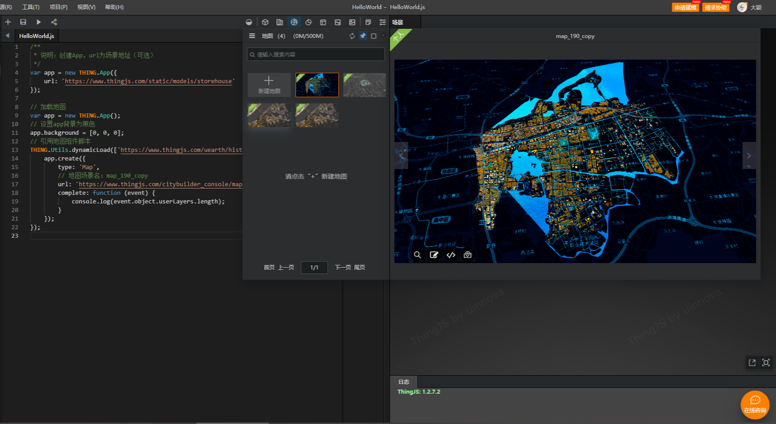Click the map search input field

[316, 54]
